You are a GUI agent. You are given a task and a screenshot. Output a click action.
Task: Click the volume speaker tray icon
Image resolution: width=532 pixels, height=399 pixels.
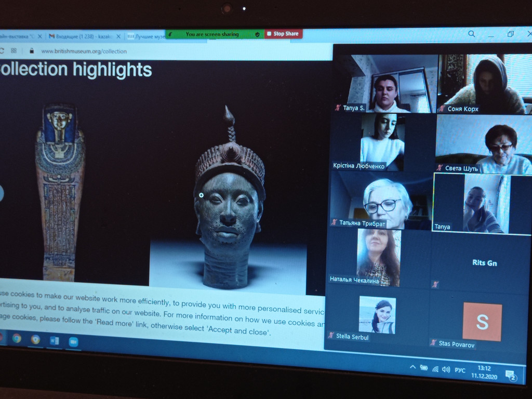[x=446, y=369]
